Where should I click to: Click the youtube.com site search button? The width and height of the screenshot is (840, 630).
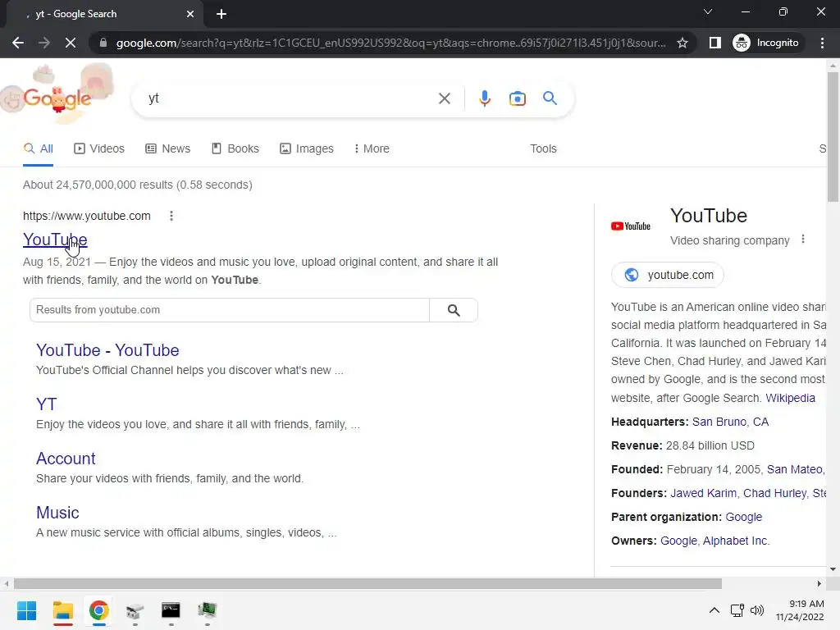(454, 310)
